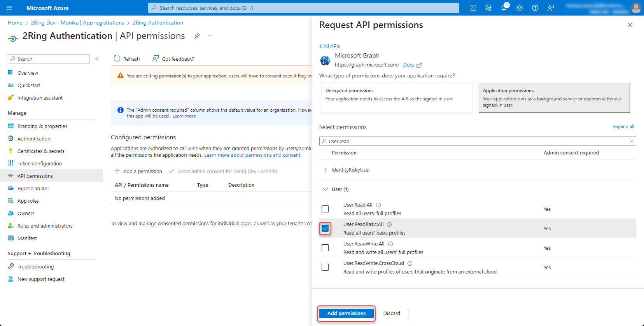Click the help question mark icon
This screenshot has width=644, height=326.
(x=535, y=8)
